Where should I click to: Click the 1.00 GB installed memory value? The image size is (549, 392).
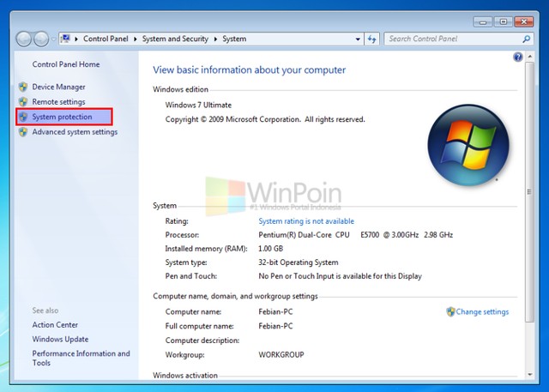tap(270, 249)
